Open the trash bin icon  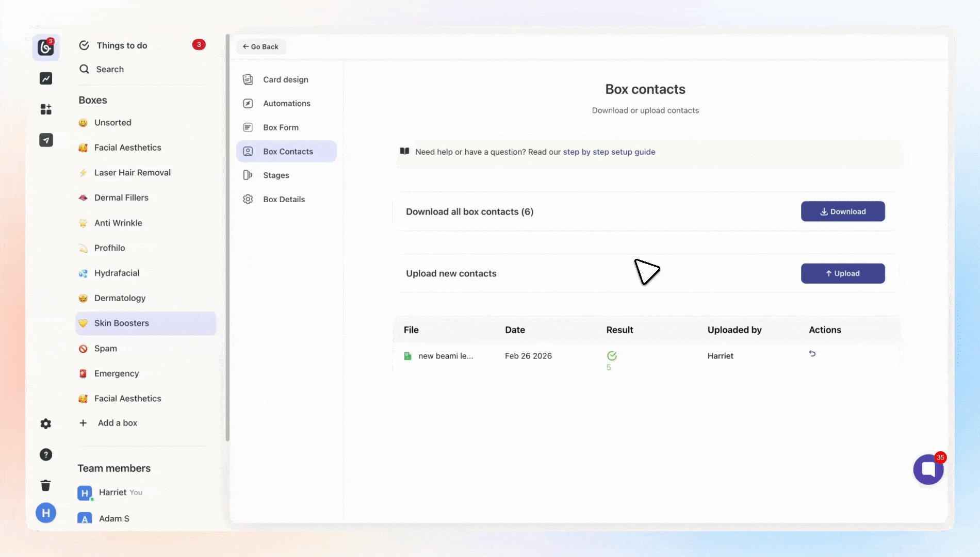coord(46,485)
